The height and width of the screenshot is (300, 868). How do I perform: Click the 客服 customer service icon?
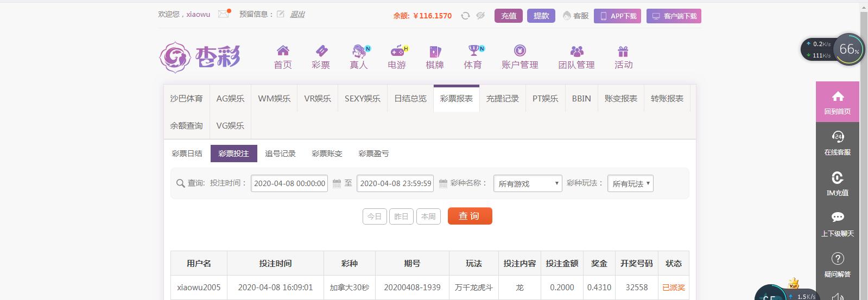(x=567, y=16)
